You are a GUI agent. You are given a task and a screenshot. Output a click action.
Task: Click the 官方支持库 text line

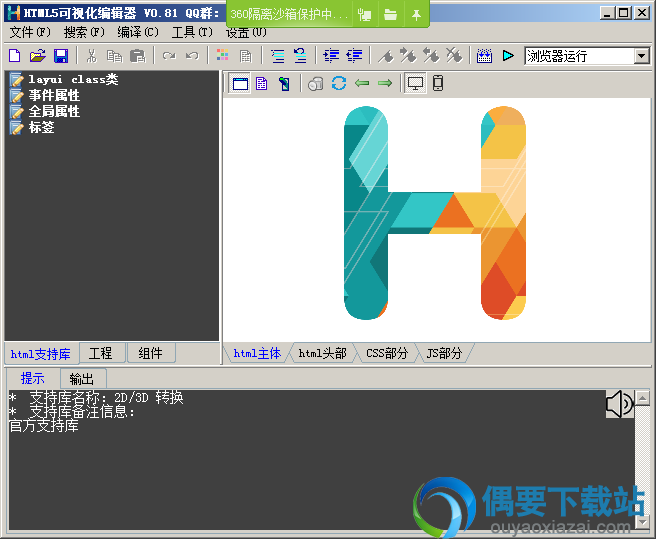44,426
